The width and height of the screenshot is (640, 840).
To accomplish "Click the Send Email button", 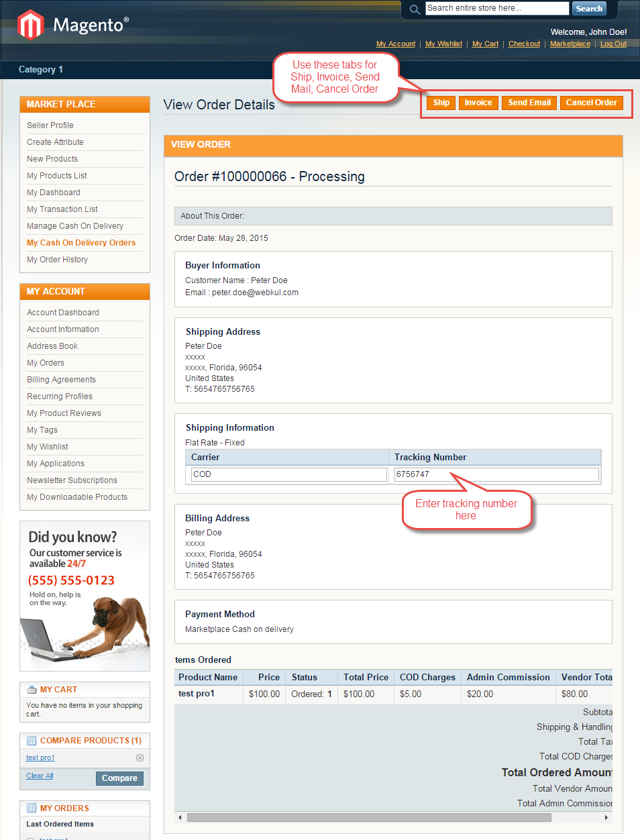I will coord(529,103).
